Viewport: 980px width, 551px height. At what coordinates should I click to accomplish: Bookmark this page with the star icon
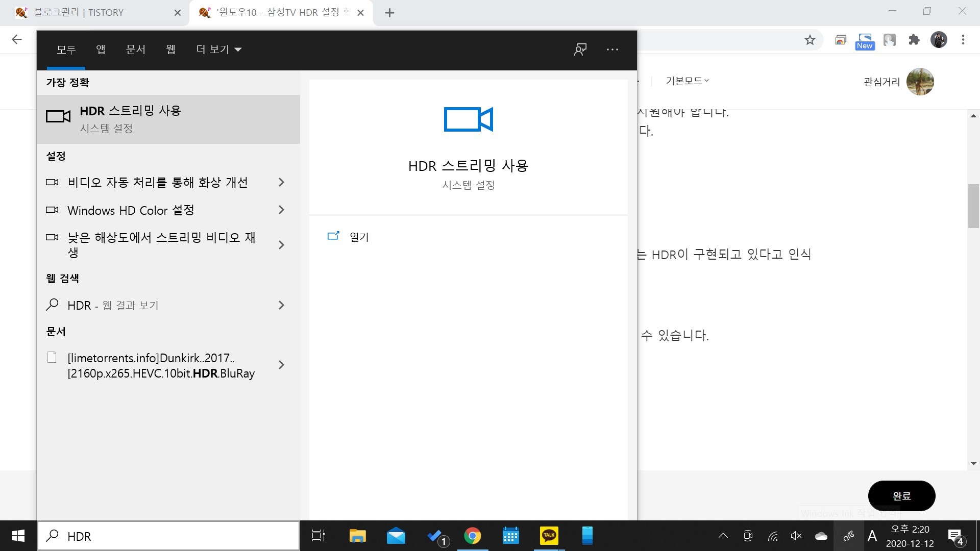pos(810,40)
